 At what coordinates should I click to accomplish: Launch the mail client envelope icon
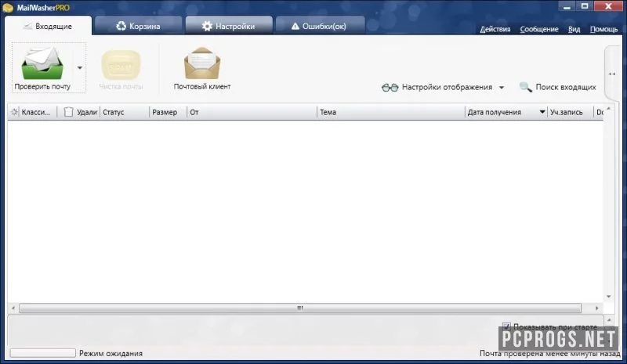(x=202, y=63)
